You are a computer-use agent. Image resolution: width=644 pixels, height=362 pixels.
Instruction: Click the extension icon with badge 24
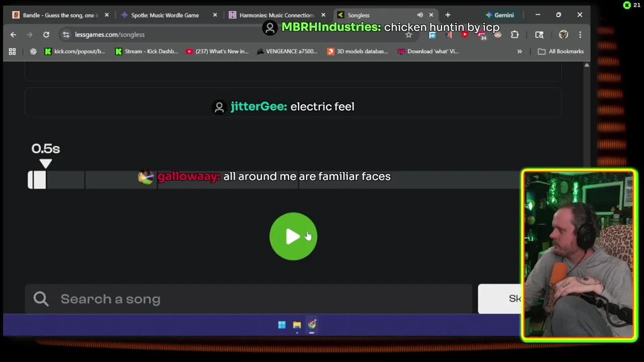click(x=482, y=35)
